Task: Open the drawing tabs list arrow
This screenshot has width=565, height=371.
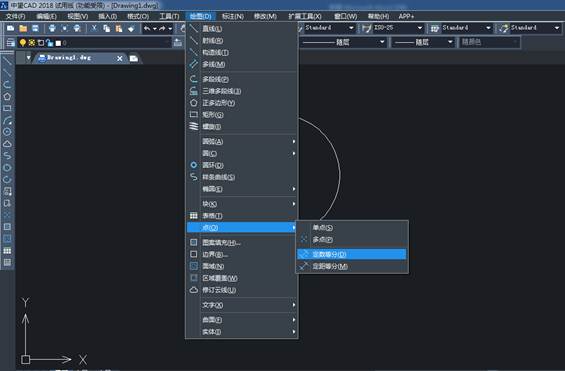Action: pyautogui.click(x=28, y=58)
